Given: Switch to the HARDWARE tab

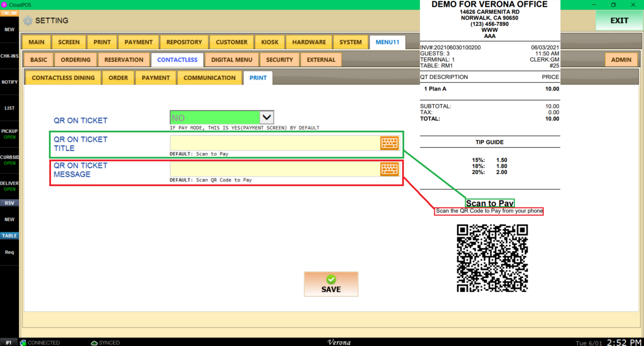Looking at the screenshot, I should click(x=309, y=42).
